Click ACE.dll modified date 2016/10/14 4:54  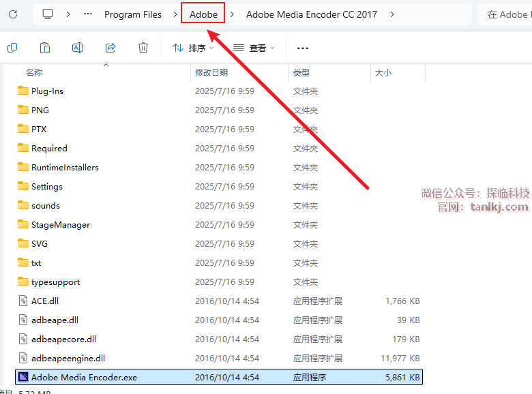[227, 301]
